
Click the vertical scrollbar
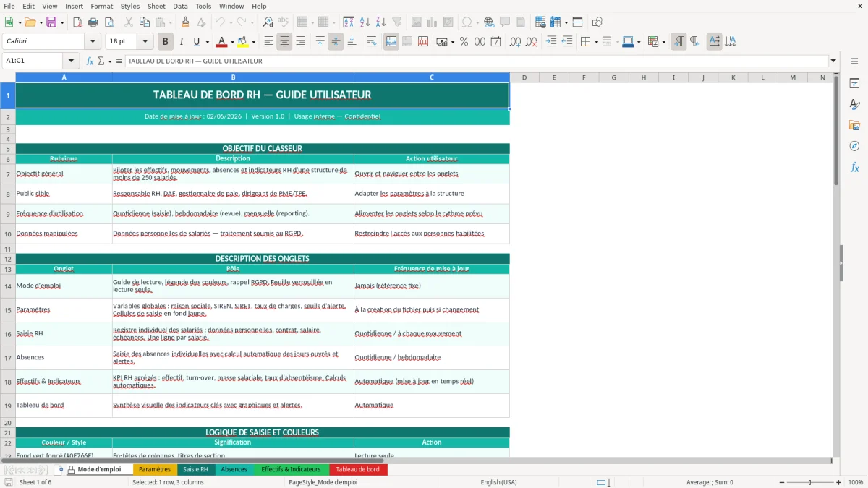pos(836,264)
